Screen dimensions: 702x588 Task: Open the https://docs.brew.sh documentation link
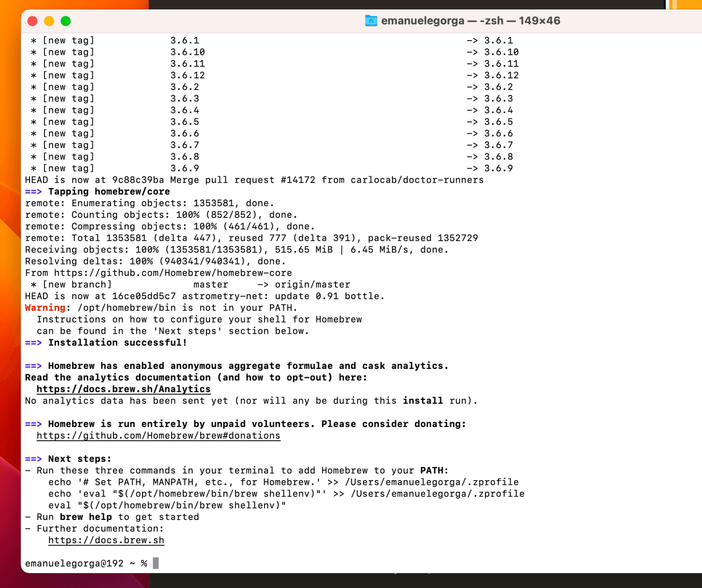pyautogui.click(x=106, y=540)
